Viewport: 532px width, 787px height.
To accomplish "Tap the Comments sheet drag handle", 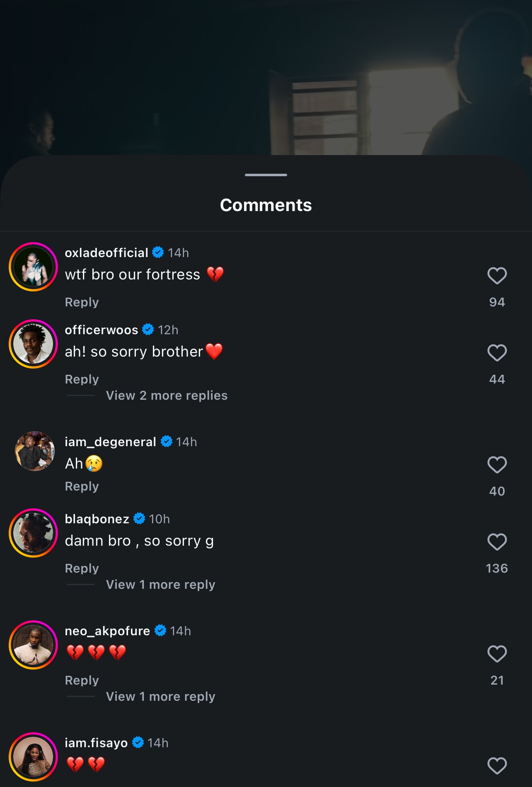I will pyautogui.click(x=266, y=175).
